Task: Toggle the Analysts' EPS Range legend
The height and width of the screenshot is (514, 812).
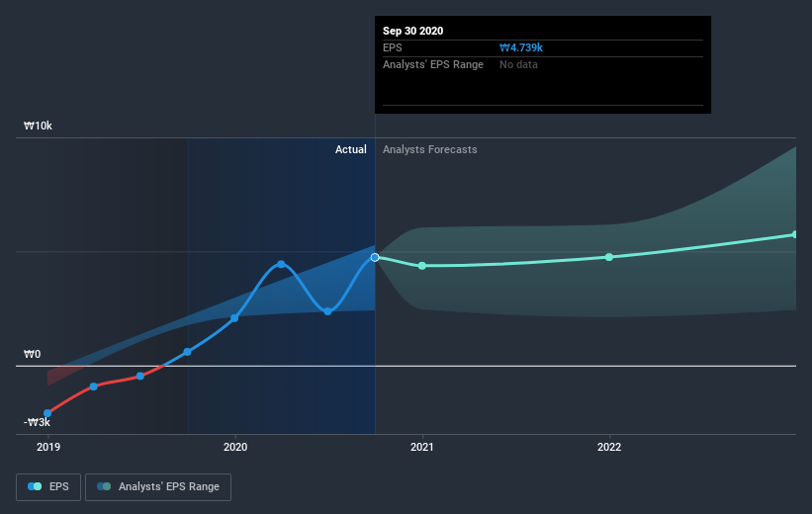Action: (158, 487)
